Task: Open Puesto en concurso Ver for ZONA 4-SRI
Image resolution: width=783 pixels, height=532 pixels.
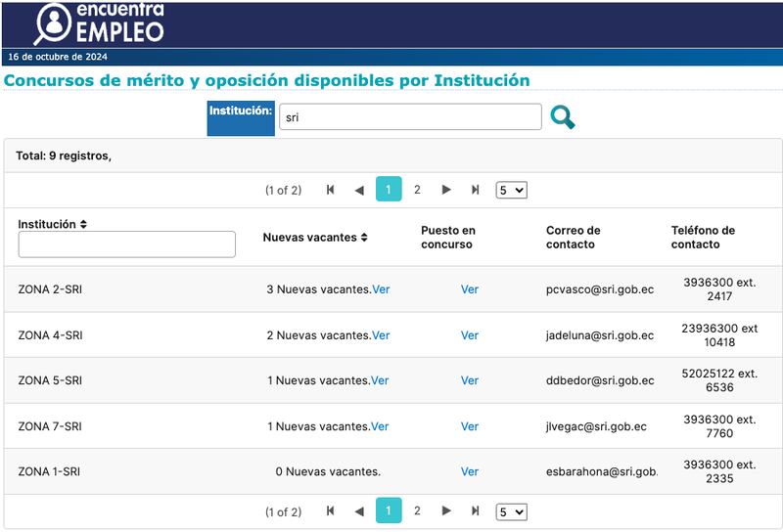Action: point(470,335)
